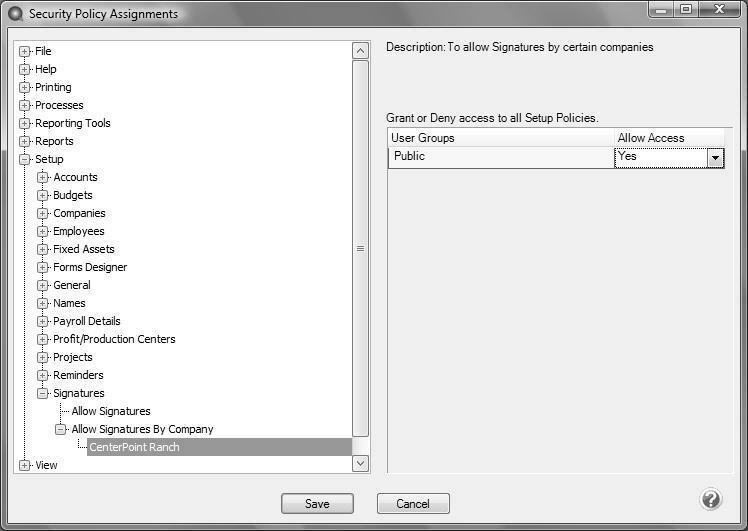This screenshot has height=531, width=748.
Task: Select Forms Designer in the tree
Action: pos(90,267)
